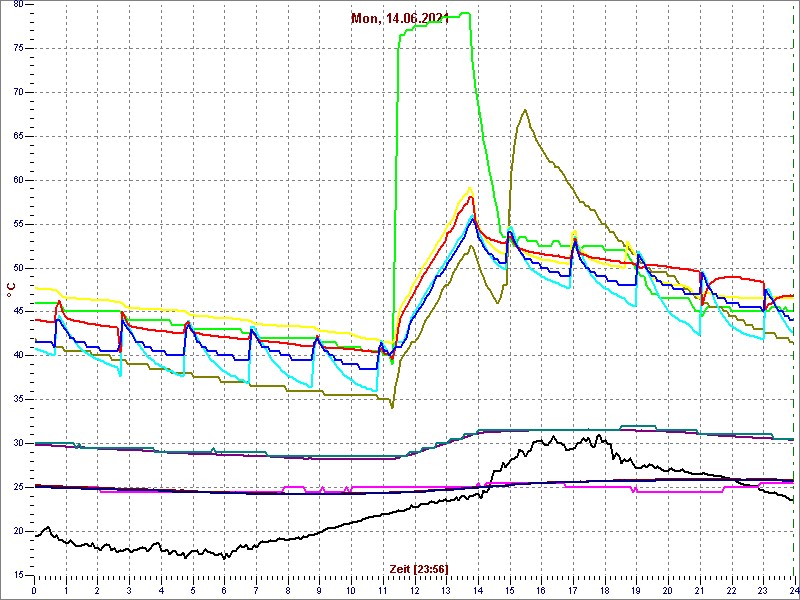Click the 35 label on the temperature axis

click(19, 399)
